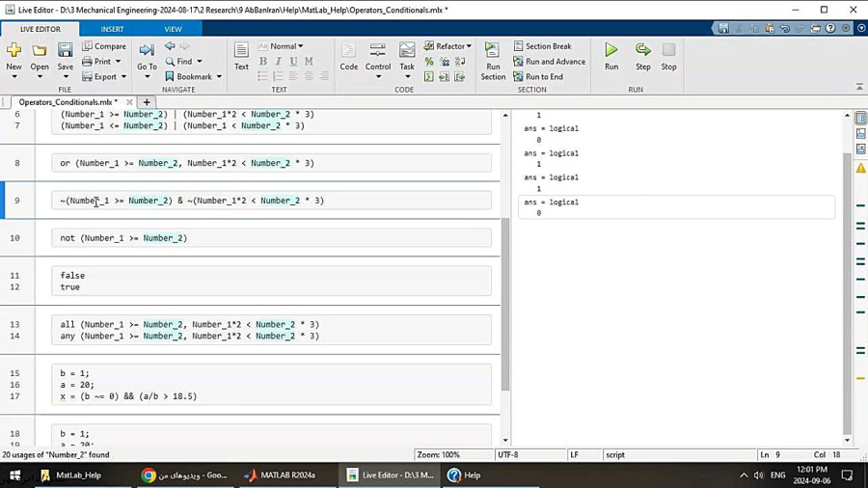Click the green Run play icon
The image size is (868, 488).
[611, 50]
